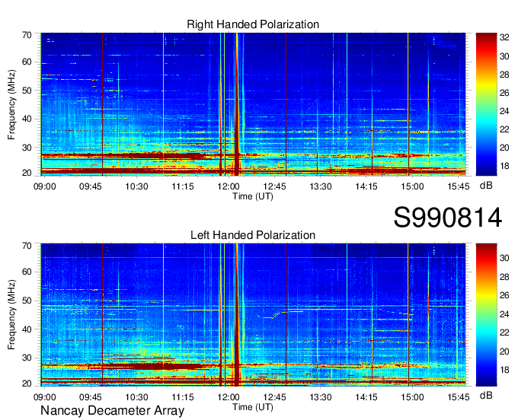The height and width of the screenshot is (420, 518).
Task: Click the Right Handed Polarization spectrogram image
Action: [253, 104]
